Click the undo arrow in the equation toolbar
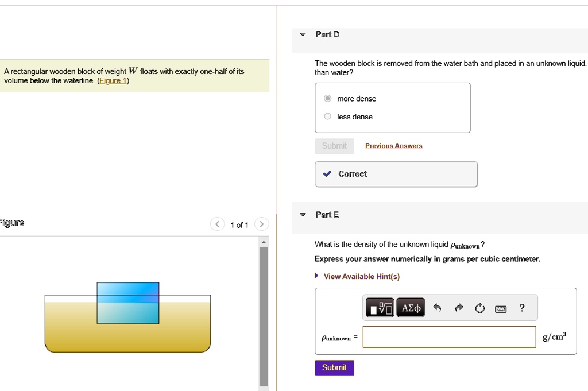This screenshot has width=588, height=391. click(x=438, y=307)
